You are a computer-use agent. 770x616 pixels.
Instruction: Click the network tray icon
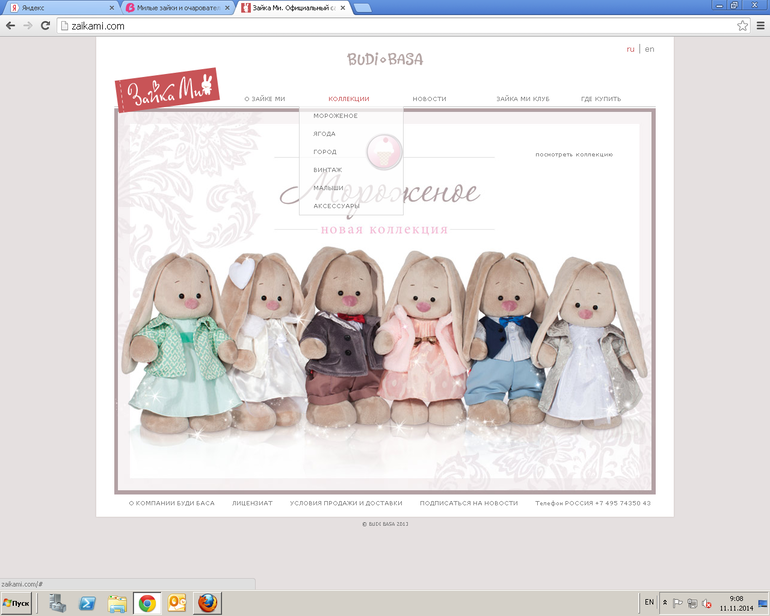(x=692, y=603)
